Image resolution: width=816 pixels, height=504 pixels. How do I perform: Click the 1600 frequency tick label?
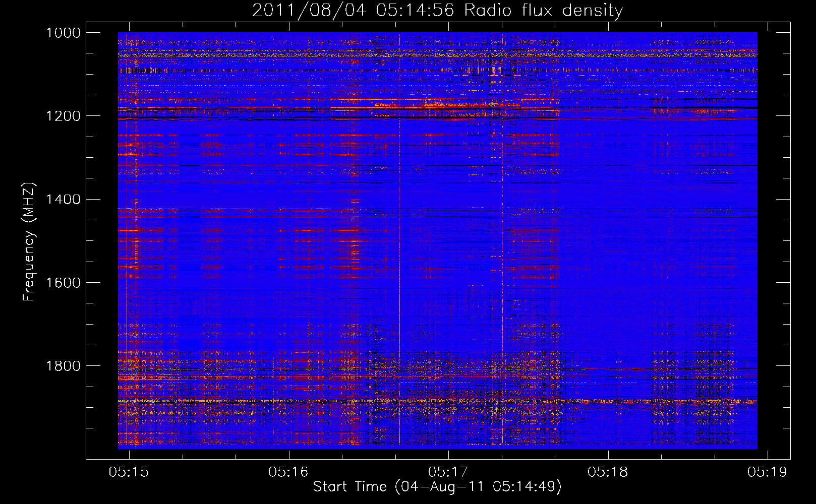(64, 282)
